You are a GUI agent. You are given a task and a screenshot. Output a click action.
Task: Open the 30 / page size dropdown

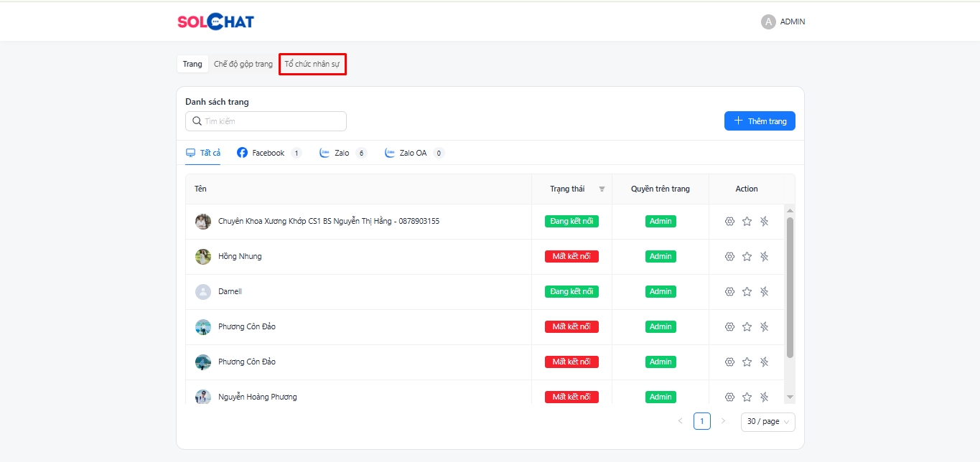[767, 422]
